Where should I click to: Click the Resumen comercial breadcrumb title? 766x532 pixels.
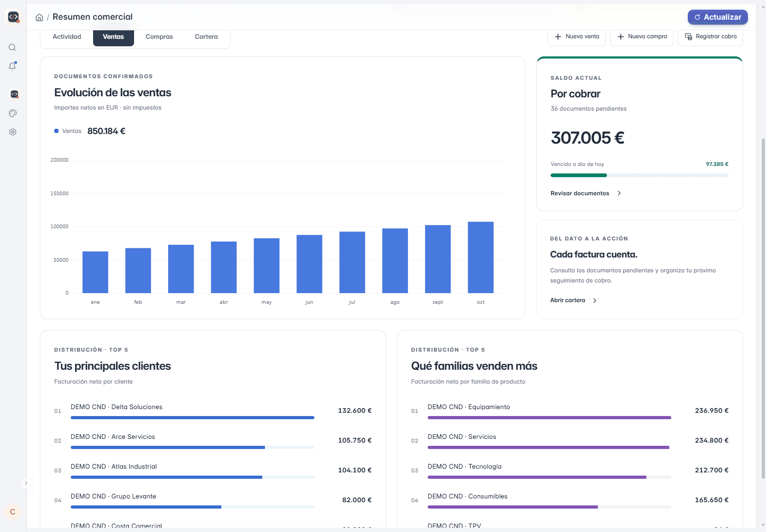click(93, 17)
